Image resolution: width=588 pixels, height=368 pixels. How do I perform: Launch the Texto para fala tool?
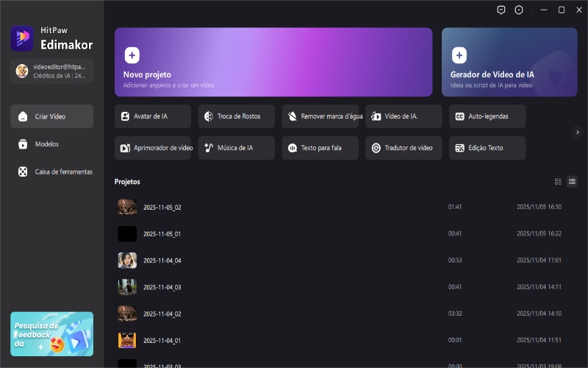click(x=320, y=148)
